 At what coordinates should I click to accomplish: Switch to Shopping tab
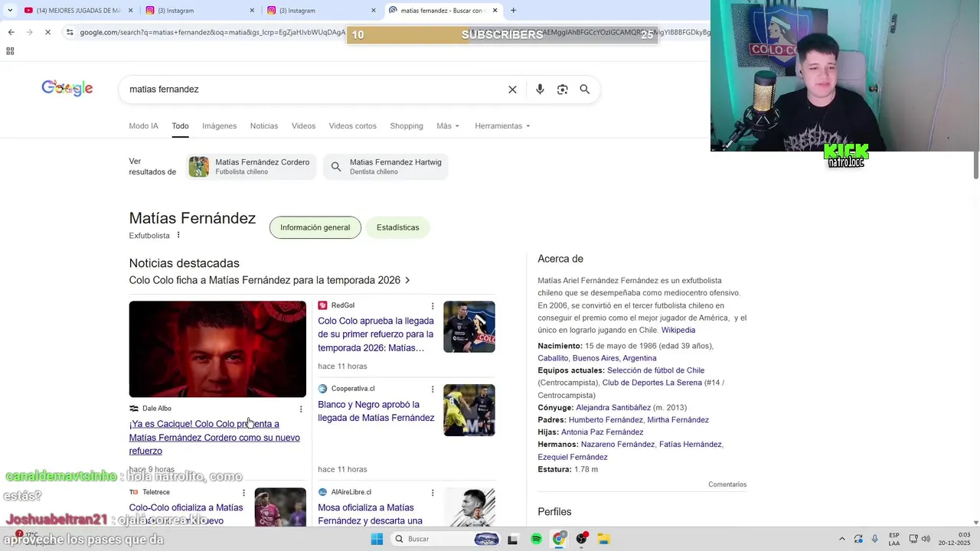tap(406, 126)
